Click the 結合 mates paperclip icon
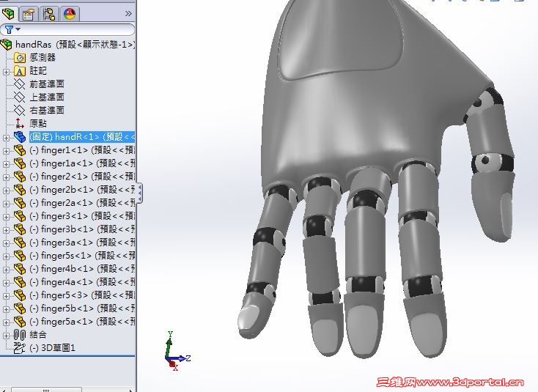Screen dimensions: 538x392 (20, 335)
